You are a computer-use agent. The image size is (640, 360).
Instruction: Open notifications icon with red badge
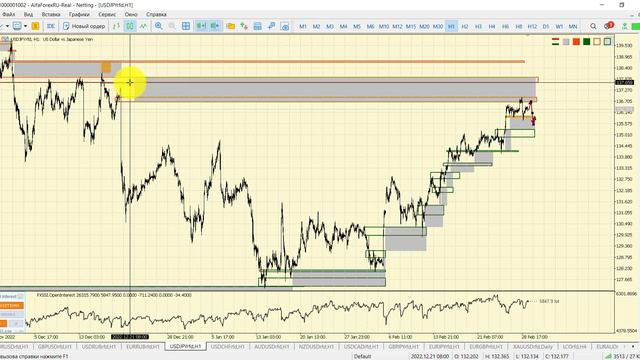(609, 26)
